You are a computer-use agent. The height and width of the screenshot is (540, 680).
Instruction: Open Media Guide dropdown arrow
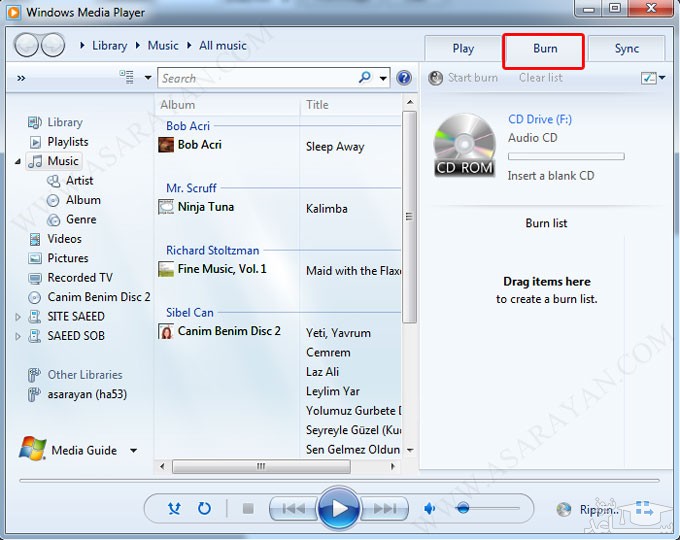[134, 451]
